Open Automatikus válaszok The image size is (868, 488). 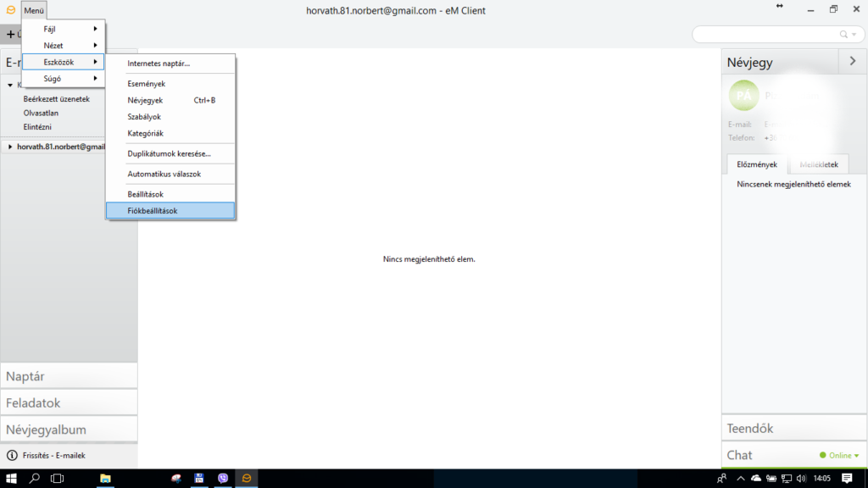point(170,174)
